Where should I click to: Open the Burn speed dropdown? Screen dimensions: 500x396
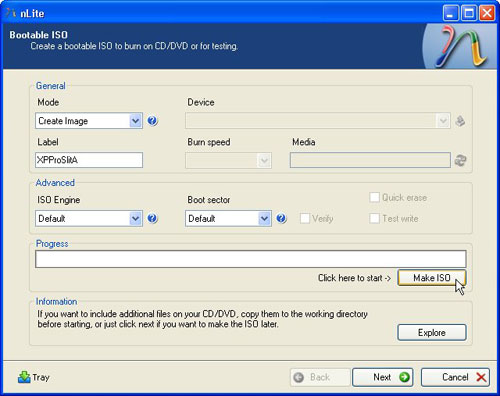pos(228,160)
